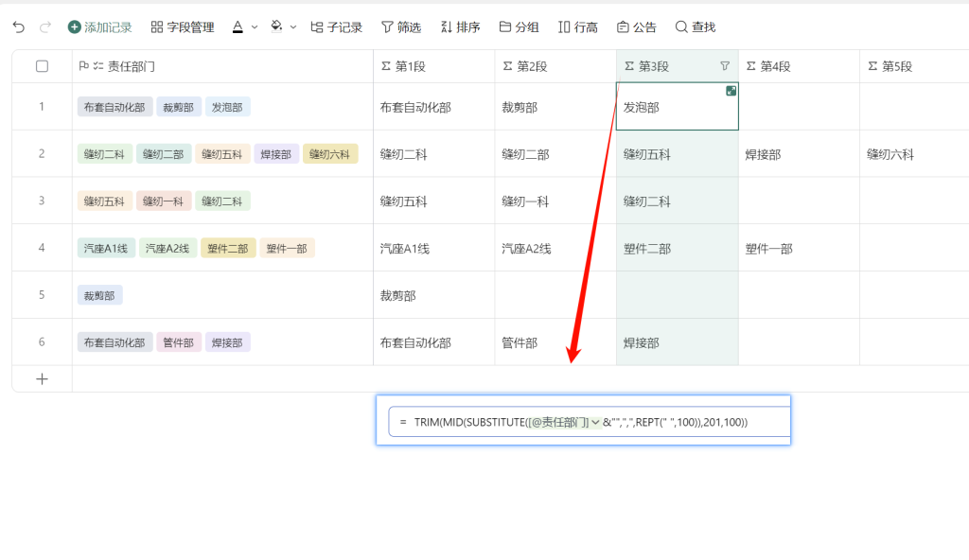969x560 pixels.
Task: Select row number 5
Action: (x=42, y=295)
